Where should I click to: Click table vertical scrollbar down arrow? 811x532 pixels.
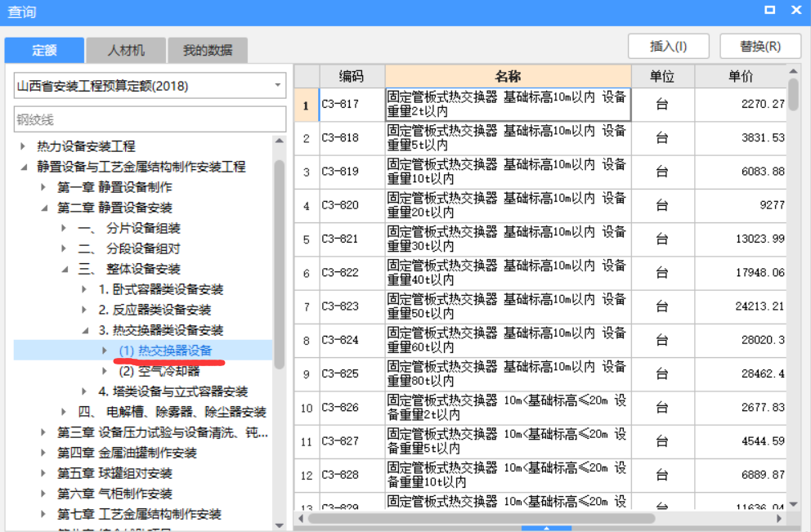pyautogui.click(x=793, y=504)
